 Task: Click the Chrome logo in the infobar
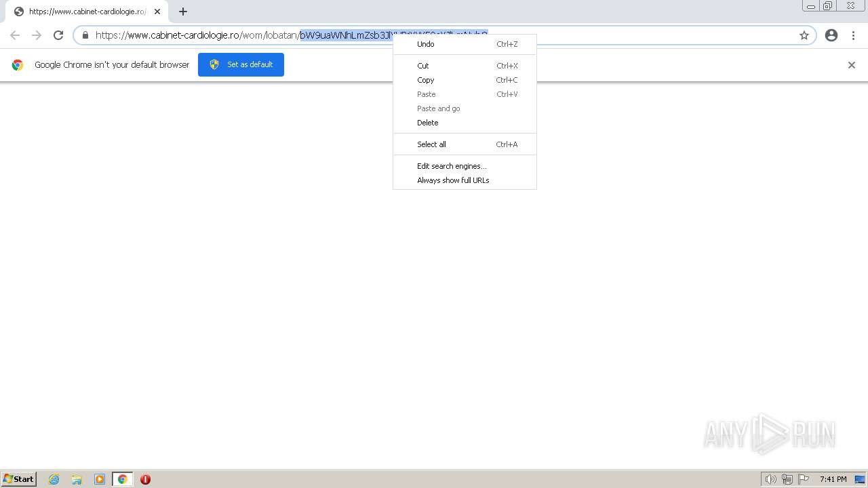tap(18, 65)
